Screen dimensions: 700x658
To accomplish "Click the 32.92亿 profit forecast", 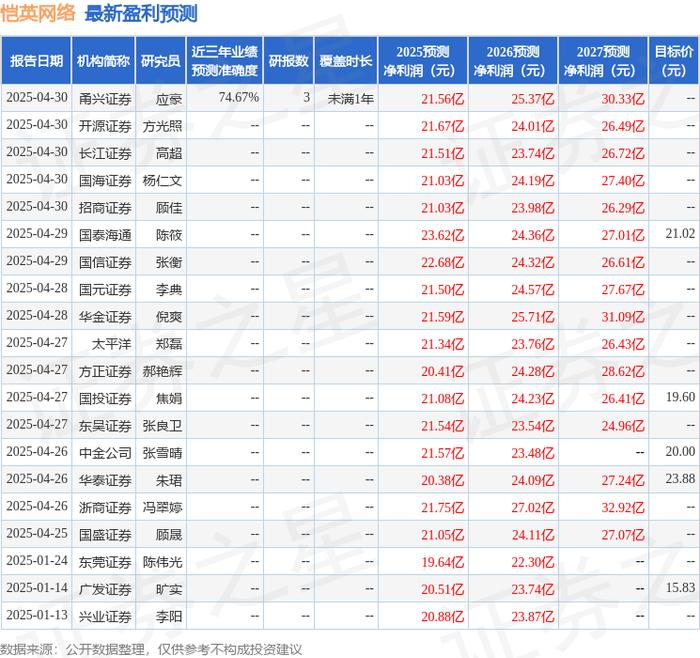I will tap(623, 508).
